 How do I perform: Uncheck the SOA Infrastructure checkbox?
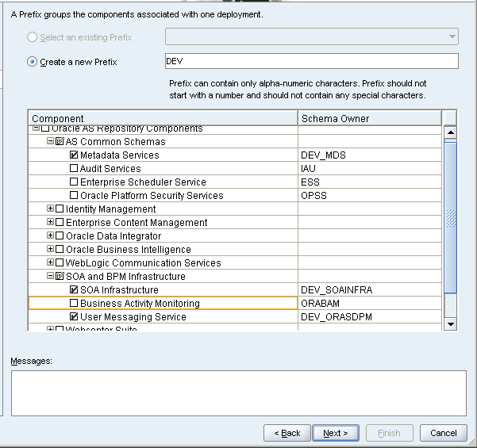[74, 290]
